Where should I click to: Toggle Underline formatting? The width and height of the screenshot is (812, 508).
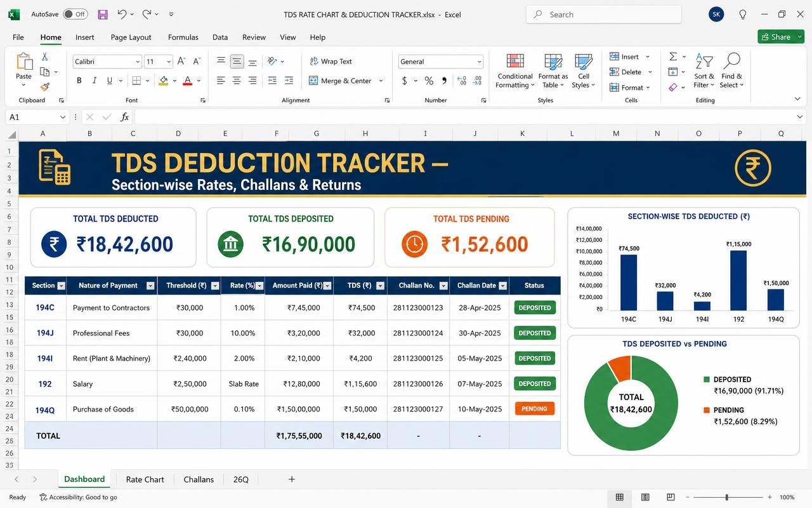(x=110, y=81)
